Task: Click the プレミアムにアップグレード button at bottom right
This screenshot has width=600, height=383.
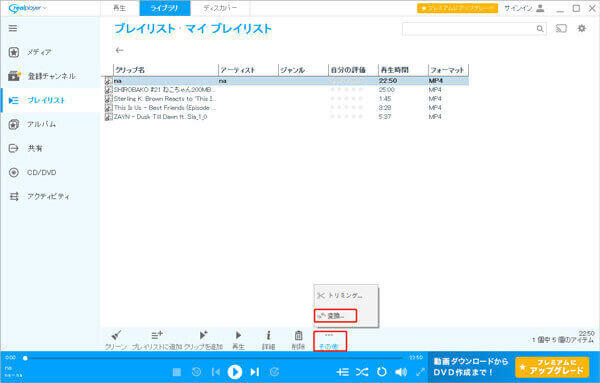Action: [552, 367]
